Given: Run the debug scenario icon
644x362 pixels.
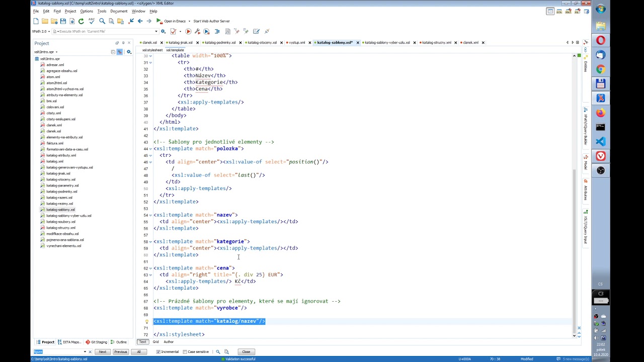Looking at the screenshot, I should [x=206, y=31].
